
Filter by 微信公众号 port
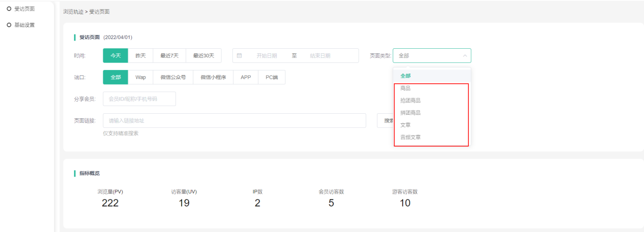173,77
